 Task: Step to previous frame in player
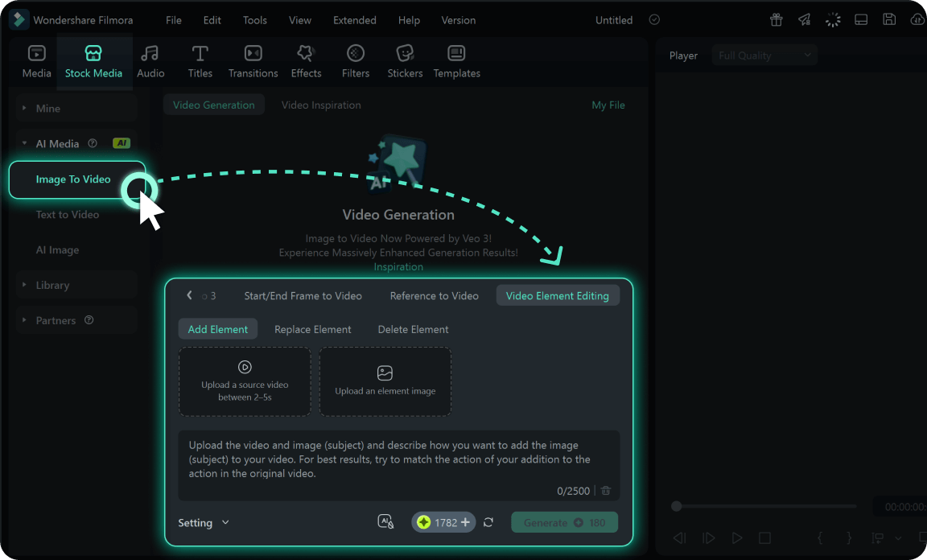coord(680,537)
